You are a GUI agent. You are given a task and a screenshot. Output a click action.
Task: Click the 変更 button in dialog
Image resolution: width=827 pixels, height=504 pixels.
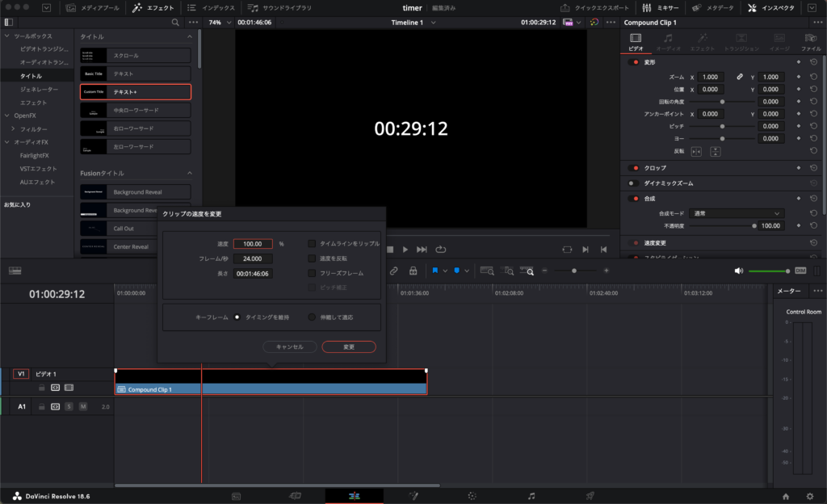tap(349, 346)
